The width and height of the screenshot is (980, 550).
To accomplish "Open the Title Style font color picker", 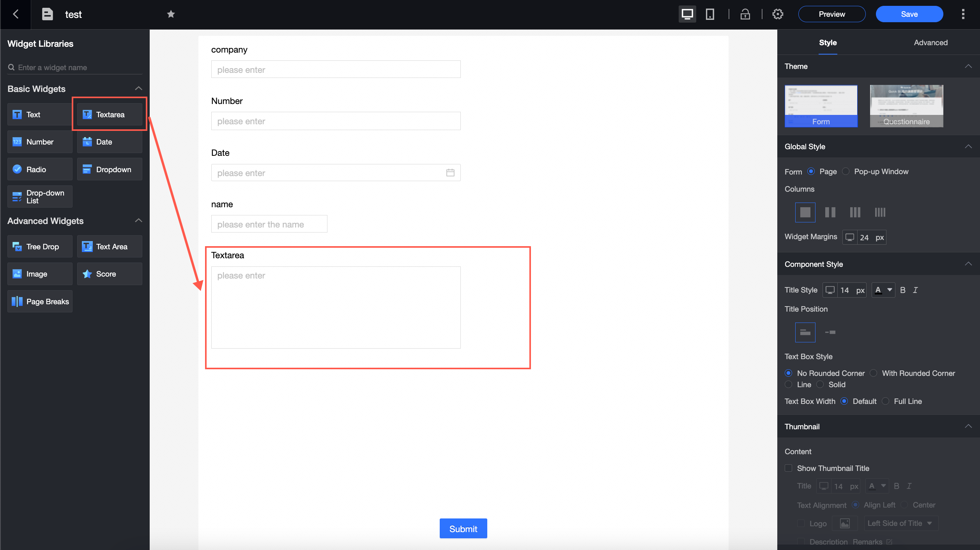I will pos(883,290).
